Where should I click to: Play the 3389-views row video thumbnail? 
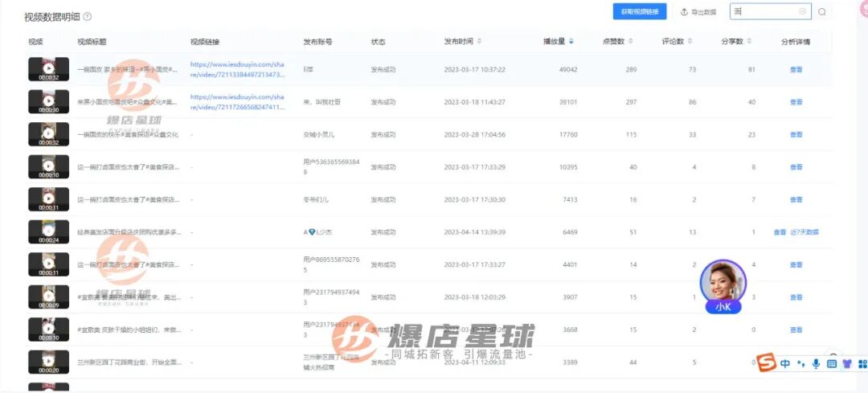tap(49, 362)
